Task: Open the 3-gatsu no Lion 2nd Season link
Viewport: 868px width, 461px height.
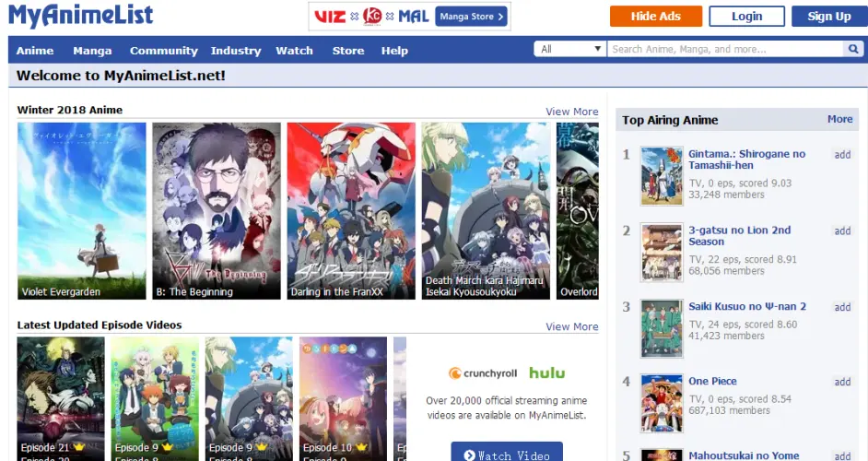Action: pyautogui.click(x=740, y=235)
